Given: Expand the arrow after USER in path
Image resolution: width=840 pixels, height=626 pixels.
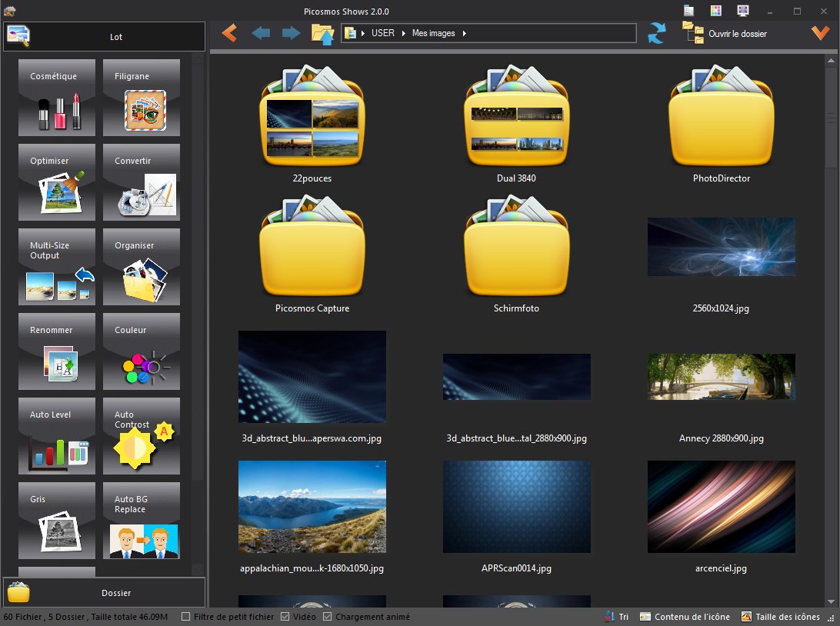Looking at the screenshot, I should pos(403,33).
